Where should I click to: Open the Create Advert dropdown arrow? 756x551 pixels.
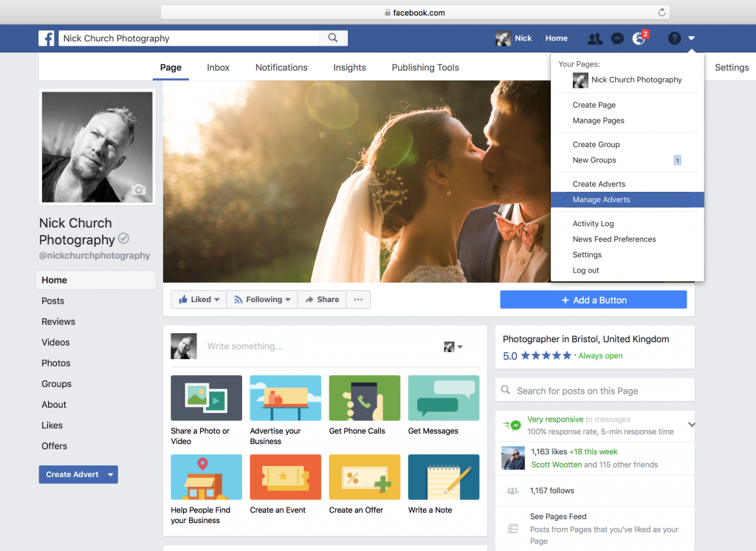(x=111, y=475)
